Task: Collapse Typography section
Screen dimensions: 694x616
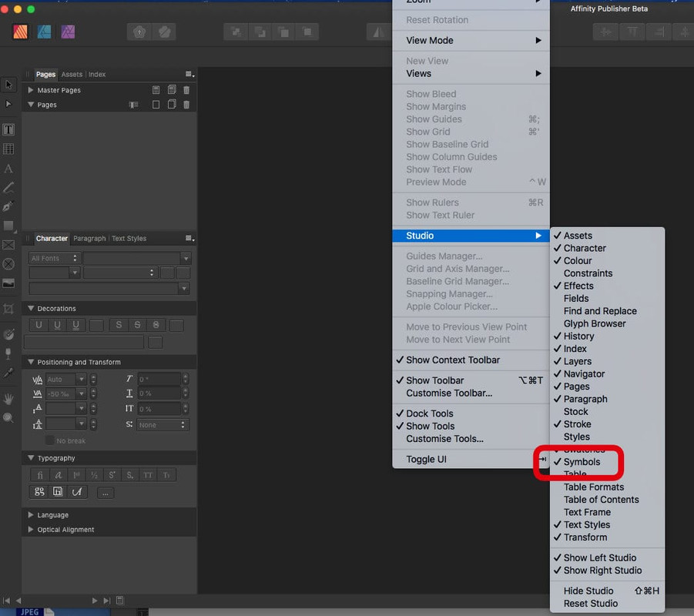Action: point(31,458)
